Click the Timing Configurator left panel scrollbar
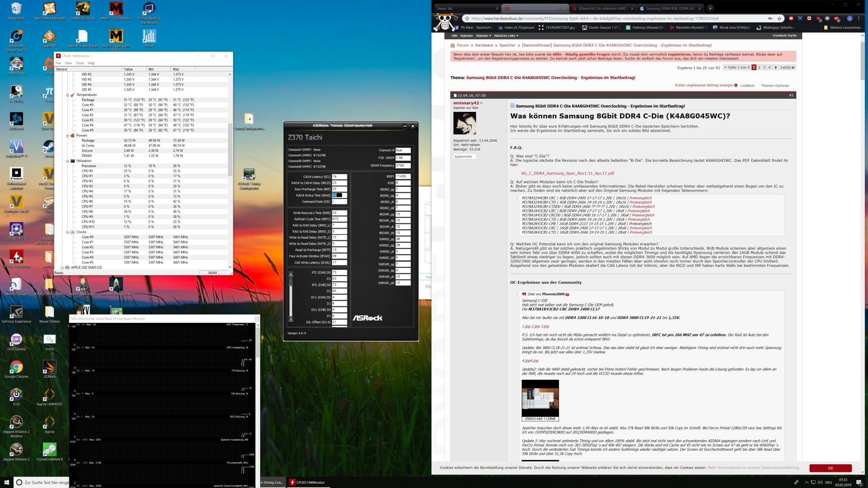This screenshot has height=488, width=868. (291, 297)
